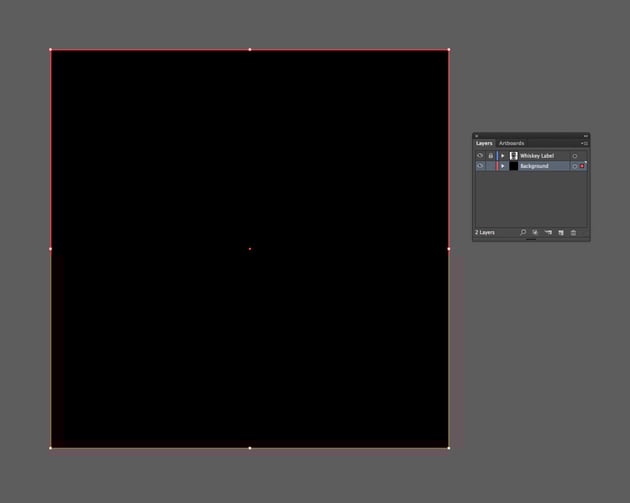Click the '2 Layers' count text
Viewport: 630px width, 503px height.
click(x=485, y=233)
